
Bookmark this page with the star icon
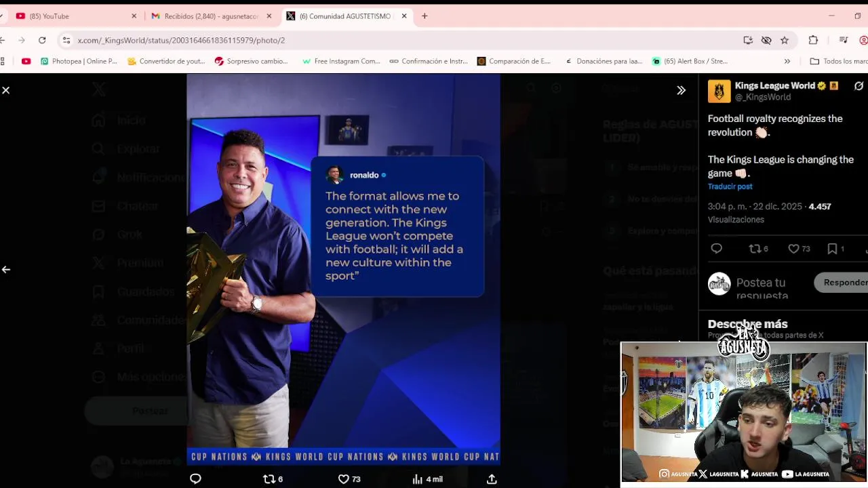[x=785, y=41]
